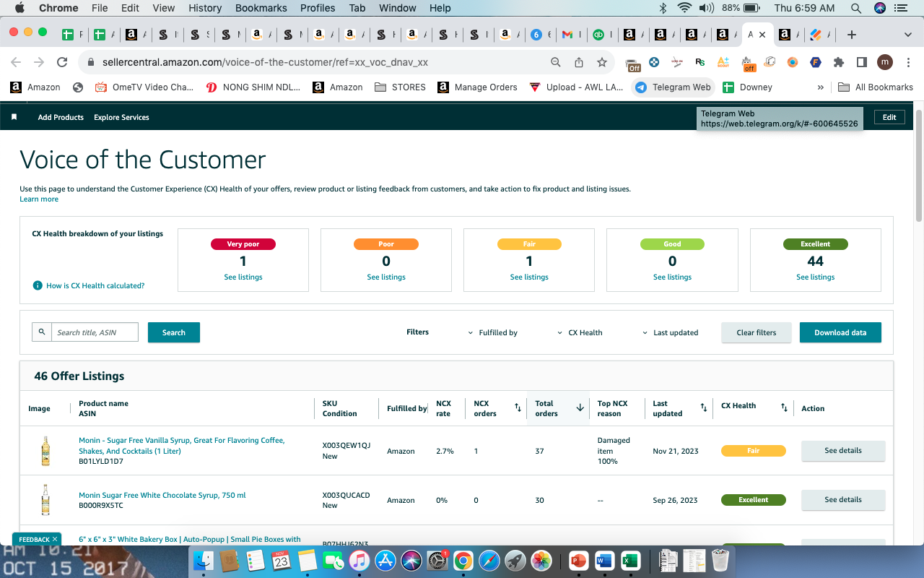
Task: Click the teal Search button
Action: tap(174, 332)
